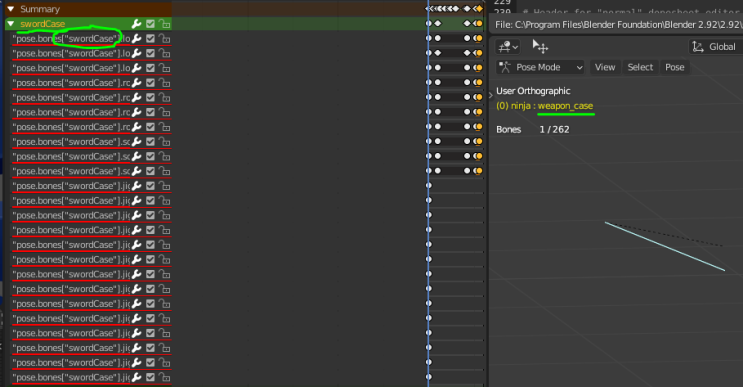743x387 pixels.
Task: Toggle modifiers wrench on swordCase group
Action: (x=136, y=24)
